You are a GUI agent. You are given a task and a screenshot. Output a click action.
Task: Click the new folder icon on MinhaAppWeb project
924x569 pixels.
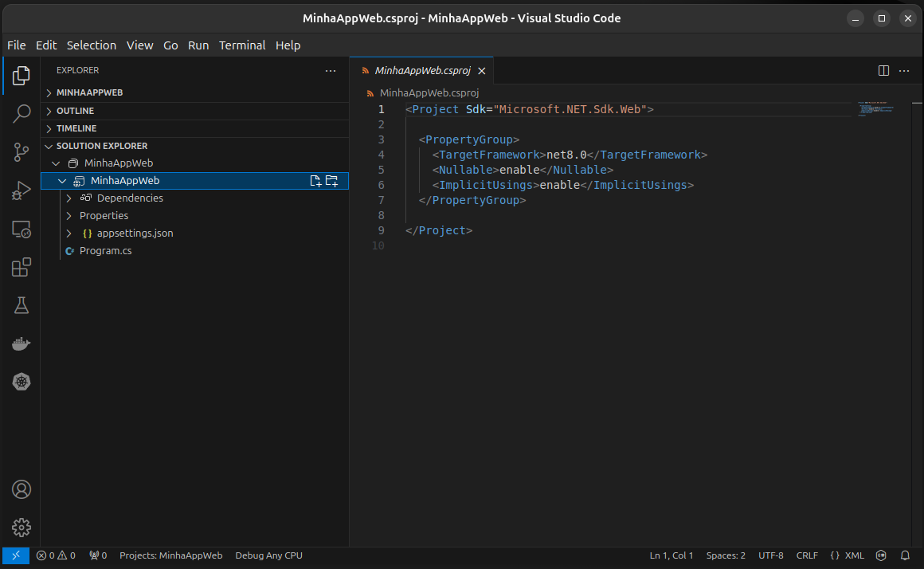tap(332, 181)
